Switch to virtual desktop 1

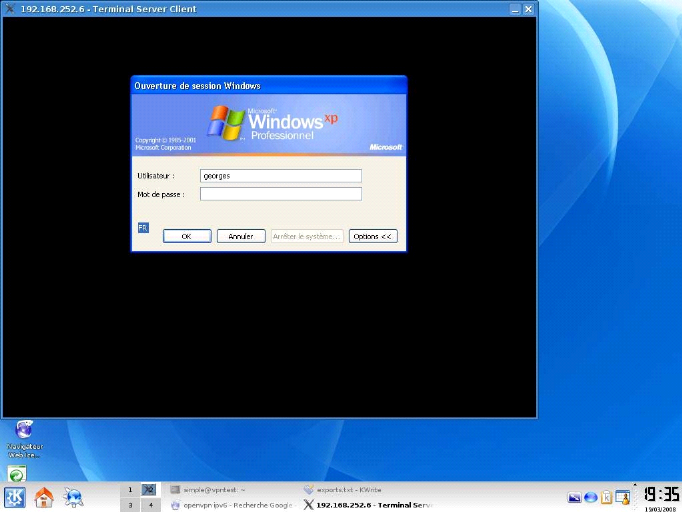tap(130, 489)
